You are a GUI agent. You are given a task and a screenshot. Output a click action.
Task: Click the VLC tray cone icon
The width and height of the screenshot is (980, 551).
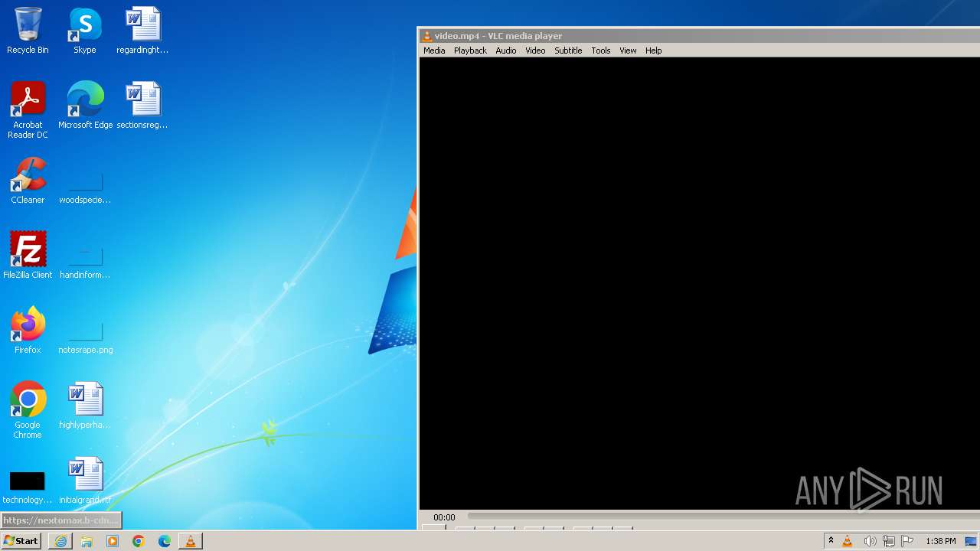(848, 541)
